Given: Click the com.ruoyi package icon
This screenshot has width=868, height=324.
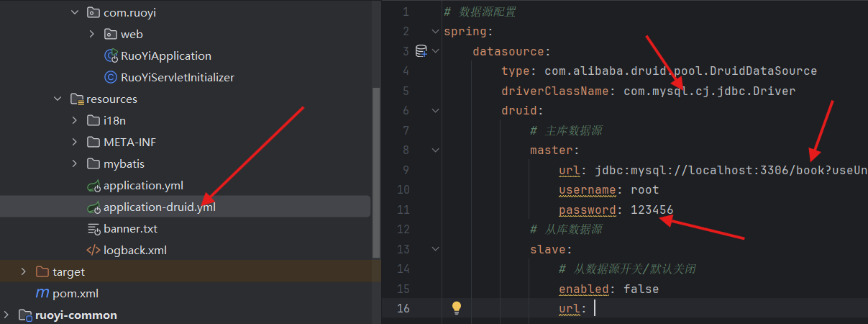Looking at the screenshot, I should 93,12.
